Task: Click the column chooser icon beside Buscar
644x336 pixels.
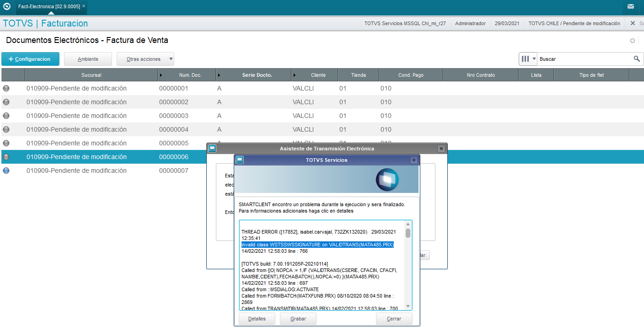Action: (525, 59)
